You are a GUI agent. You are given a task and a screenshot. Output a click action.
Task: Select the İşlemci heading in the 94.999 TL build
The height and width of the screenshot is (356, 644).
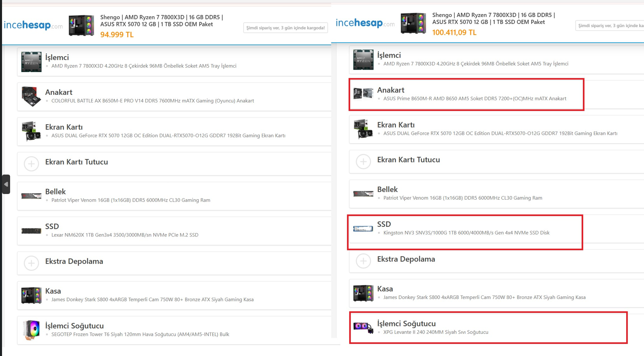[57, 58]
